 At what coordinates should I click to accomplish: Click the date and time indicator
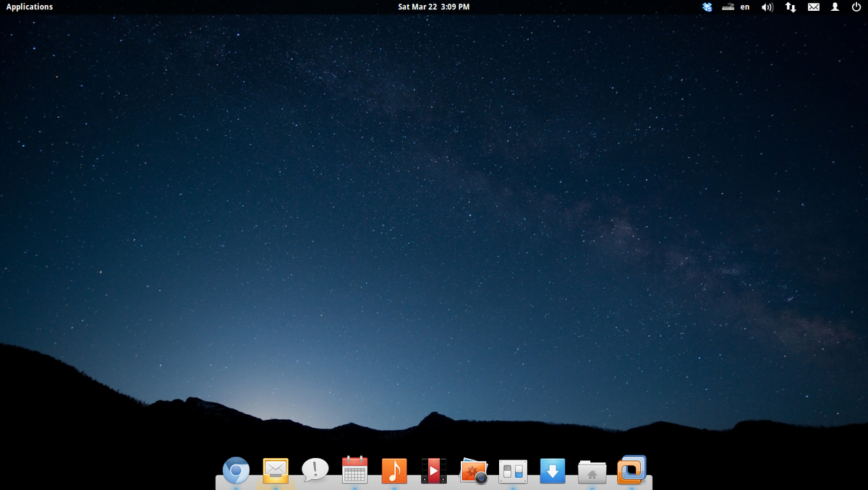click(434, 7)
